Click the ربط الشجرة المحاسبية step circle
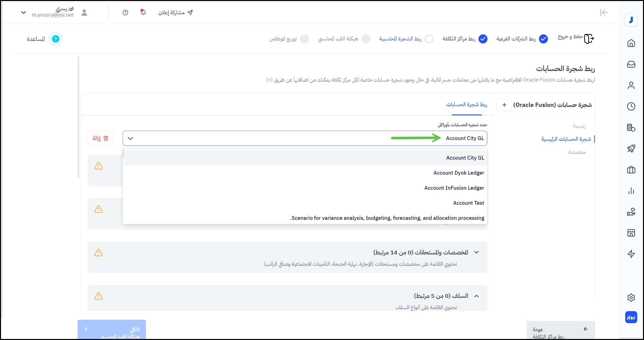The height and width of the screenshot is (340, 644). (429, 39)
